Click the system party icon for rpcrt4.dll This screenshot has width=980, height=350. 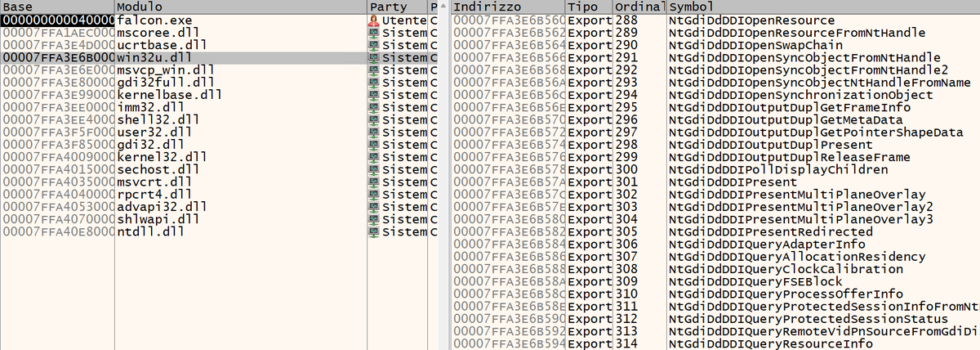point(376,195)
